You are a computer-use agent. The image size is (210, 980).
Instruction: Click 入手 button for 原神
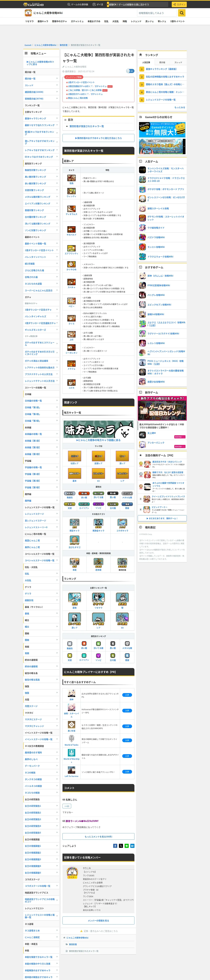127,695
